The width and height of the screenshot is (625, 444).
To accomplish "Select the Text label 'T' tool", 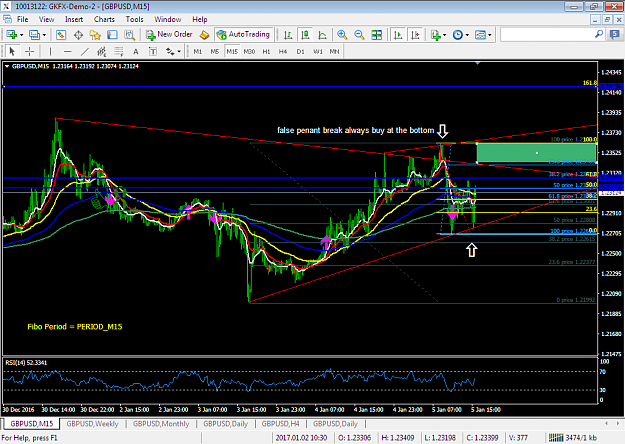I will pyautogui.click(x=153, y=51).
